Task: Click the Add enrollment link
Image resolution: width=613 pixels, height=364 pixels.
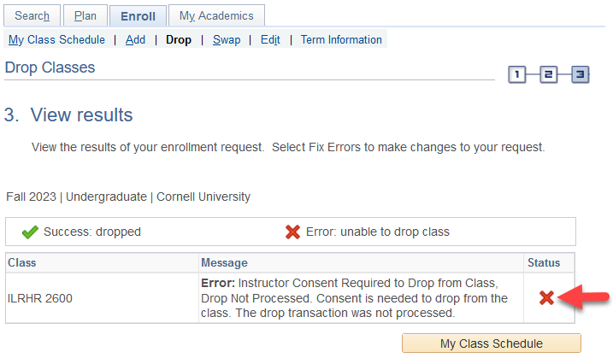Action: click(135, 39)
